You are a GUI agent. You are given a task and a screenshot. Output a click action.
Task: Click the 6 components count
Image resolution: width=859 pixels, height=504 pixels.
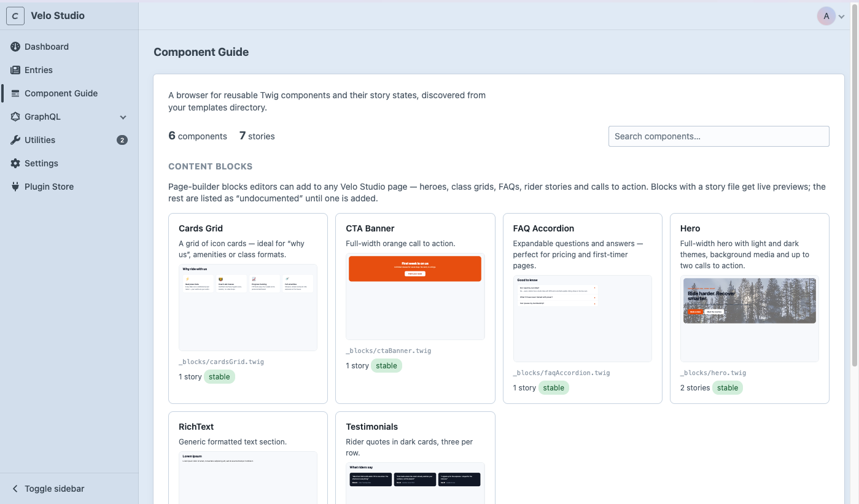click(x=198, y=136)
